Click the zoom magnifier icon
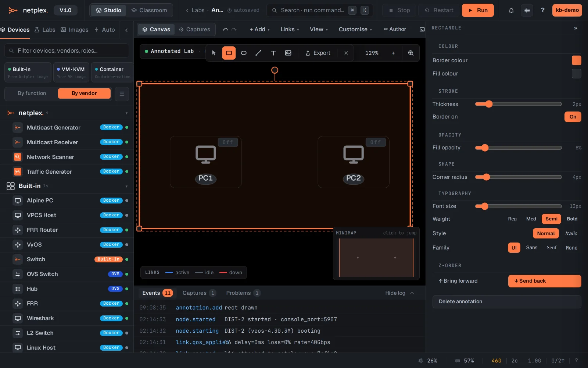The height and width of the screenshot is (368, 588). 411,53
